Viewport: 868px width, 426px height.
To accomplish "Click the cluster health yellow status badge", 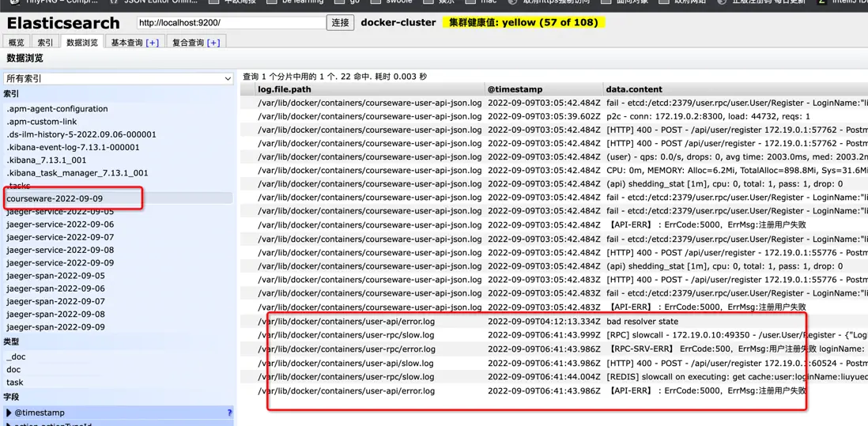I will click(523, 23).
